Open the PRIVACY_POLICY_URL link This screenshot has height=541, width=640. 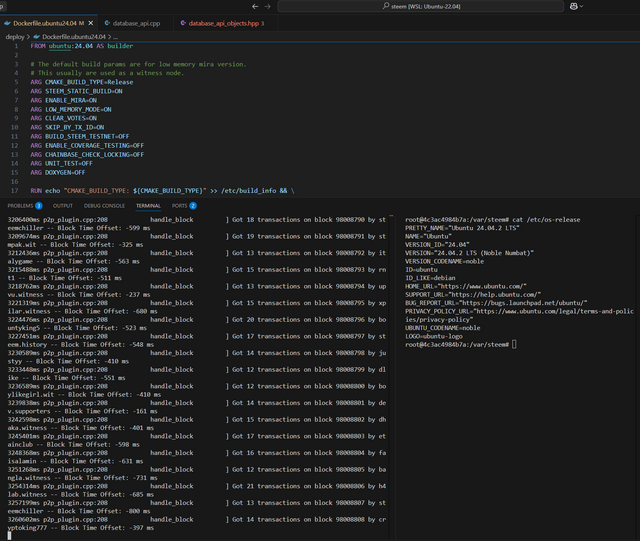coord(520,315)
